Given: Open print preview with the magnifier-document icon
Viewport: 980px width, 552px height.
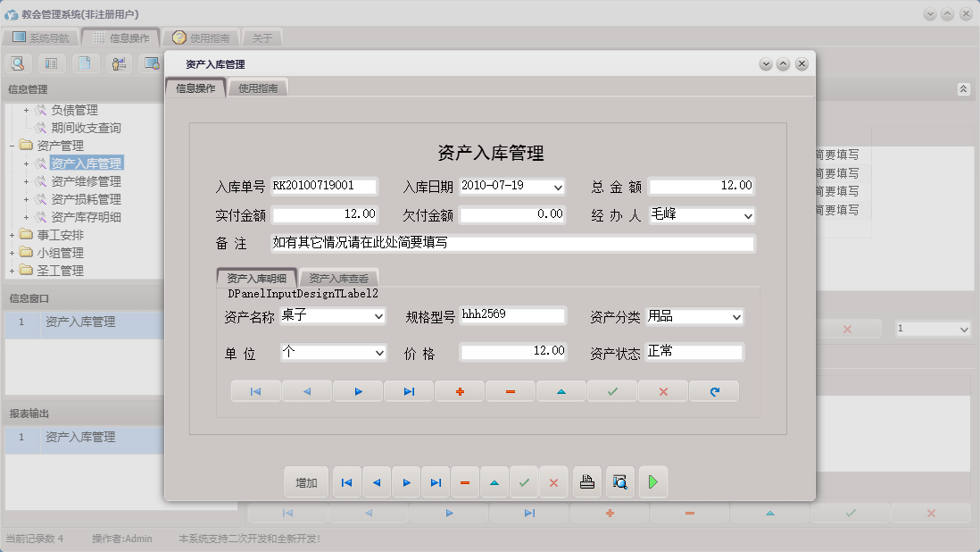Looking at the screenshot, I should pyautogui.click(x=619, y=482).
